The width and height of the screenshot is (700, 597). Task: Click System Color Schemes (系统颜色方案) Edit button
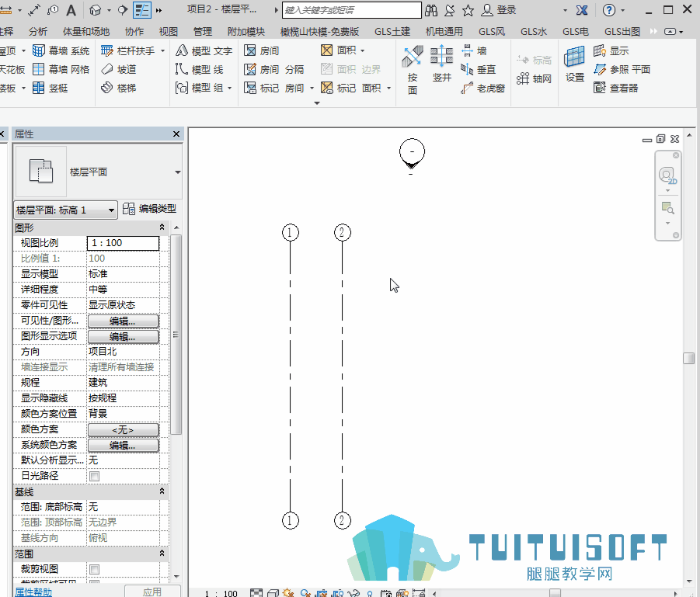123,446
